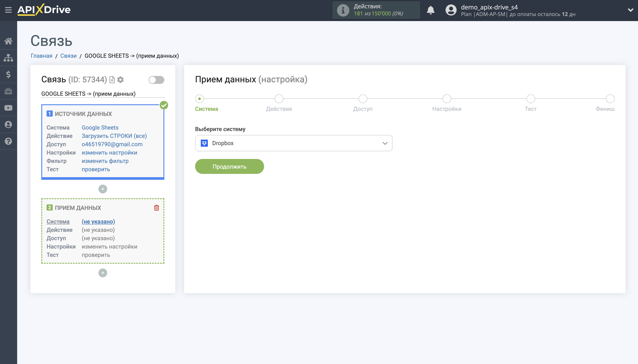The width and height of the screenshot is (638, 364).
Task: Click проверить link in the data source block
Action: click(x=96, y=169)
